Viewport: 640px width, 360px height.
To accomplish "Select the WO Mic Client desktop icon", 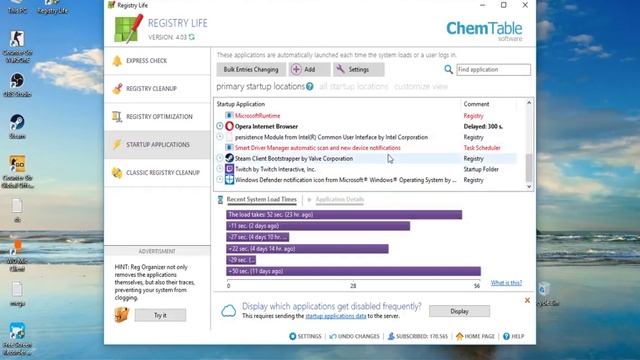I will click(17, 256).
